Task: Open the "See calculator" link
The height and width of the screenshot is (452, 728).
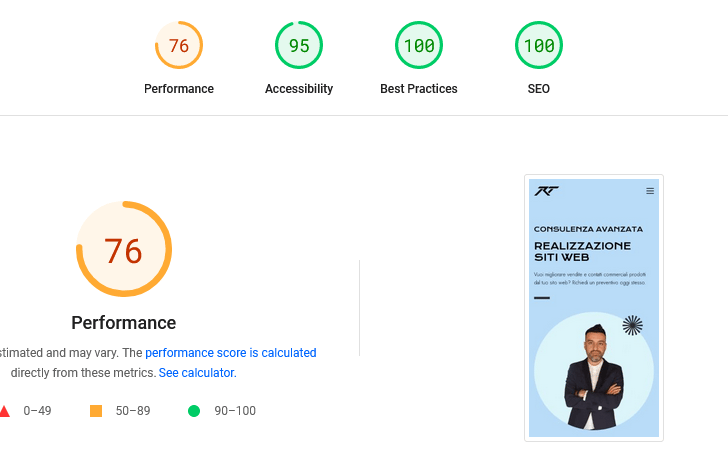Action: point(196,373)
